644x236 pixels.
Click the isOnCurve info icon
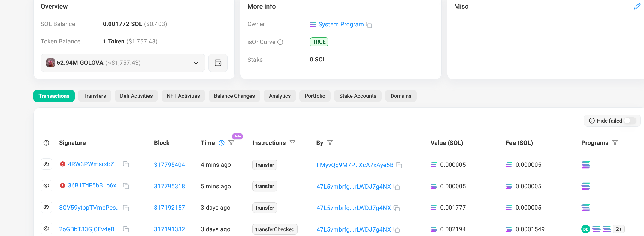point(280,42)
